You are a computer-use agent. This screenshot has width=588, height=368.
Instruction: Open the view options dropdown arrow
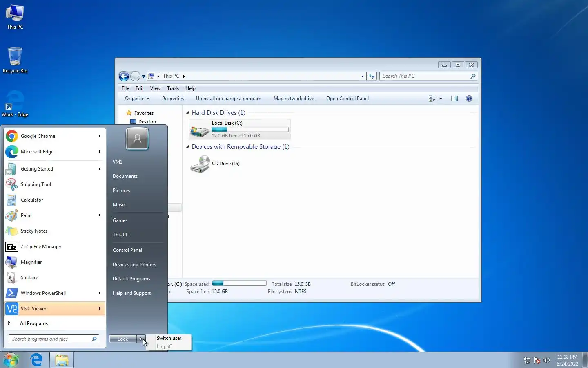point(441,99)
